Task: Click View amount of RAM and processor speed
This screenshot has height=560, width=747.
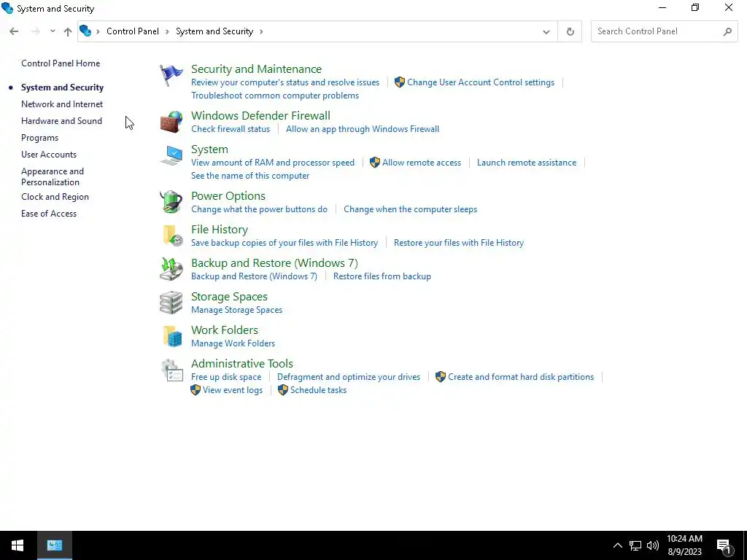Action: 273,163
